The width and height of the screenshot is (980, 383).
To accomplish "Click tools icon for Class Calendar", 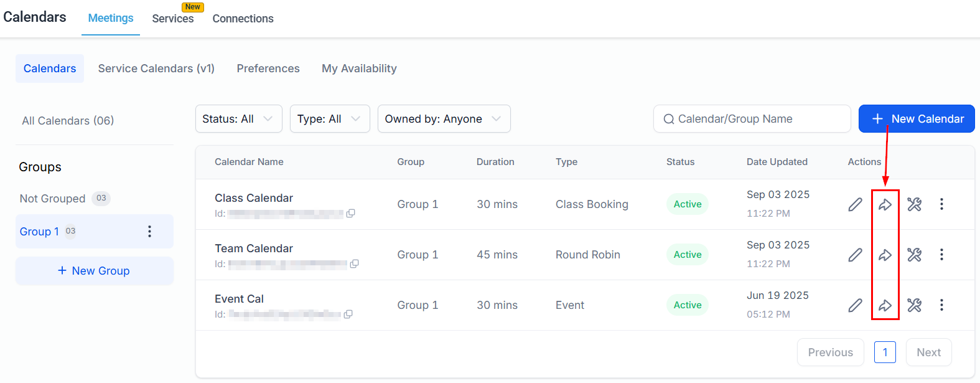I will click(914, 204).
